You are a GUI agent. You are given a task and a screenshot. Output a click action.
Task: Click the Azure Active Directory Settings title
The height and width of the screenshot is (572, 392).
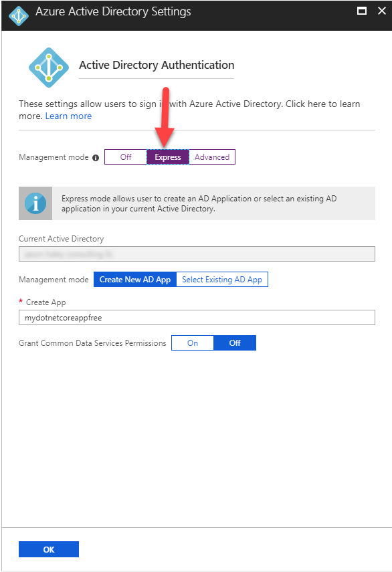pyautogui.click(x=113, y=11)
